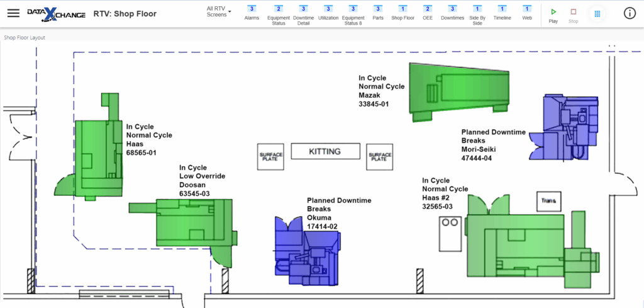The width and height of the screenshot is (644, 308).
Task: Show the Parts screen
Action: (378, 13)
